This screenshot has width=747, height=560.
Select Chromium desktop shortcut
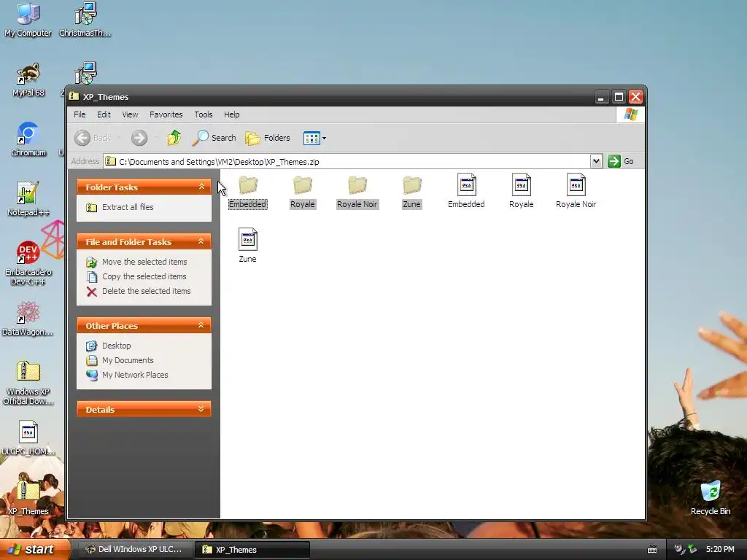pyautogui.click(x=28, y=139)
